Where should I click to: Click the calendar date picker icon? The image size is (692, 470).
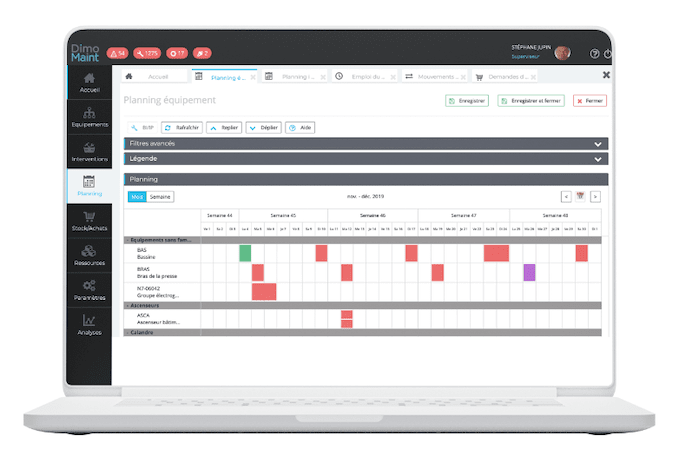pyautogui.click(x=580, y=197)
